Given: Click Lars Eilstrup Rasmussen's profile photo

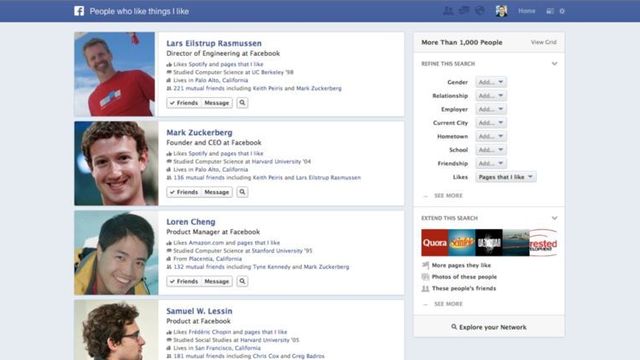Looking at the screenshot, I should click(x=115, y=74).
